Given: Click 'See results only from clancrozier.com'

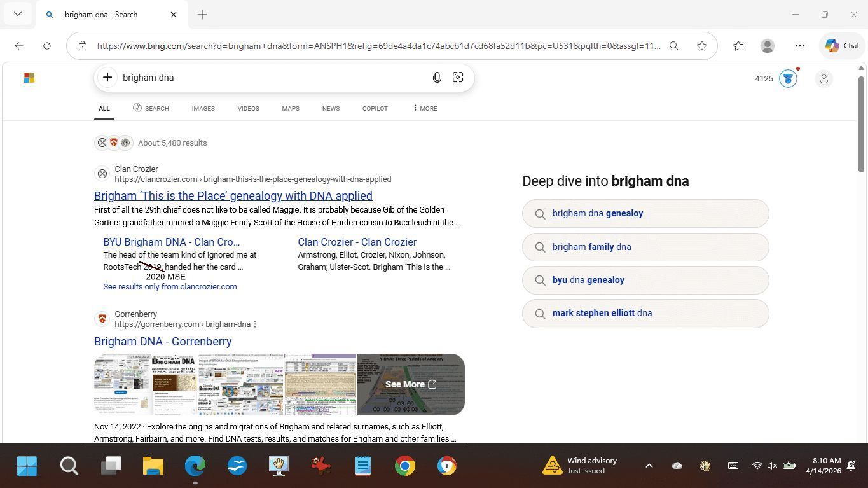Looking at the screenshot, I should [170, 287].
